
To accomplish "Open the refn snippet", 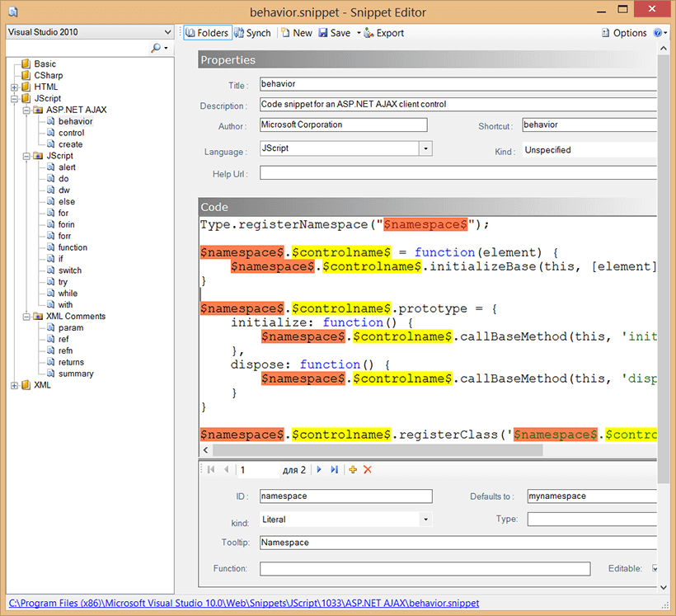I will coord(65,350).
